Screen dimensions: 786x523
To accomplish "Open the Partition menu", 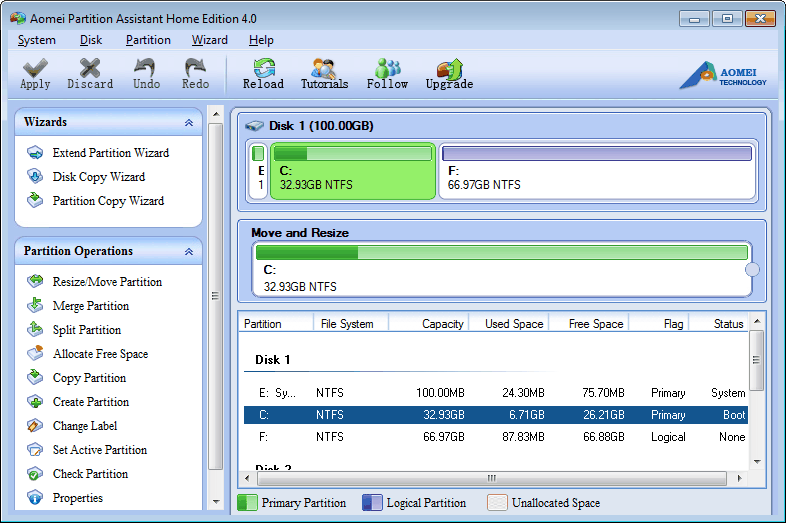I will pyautogui.click(x=148, y=40).
